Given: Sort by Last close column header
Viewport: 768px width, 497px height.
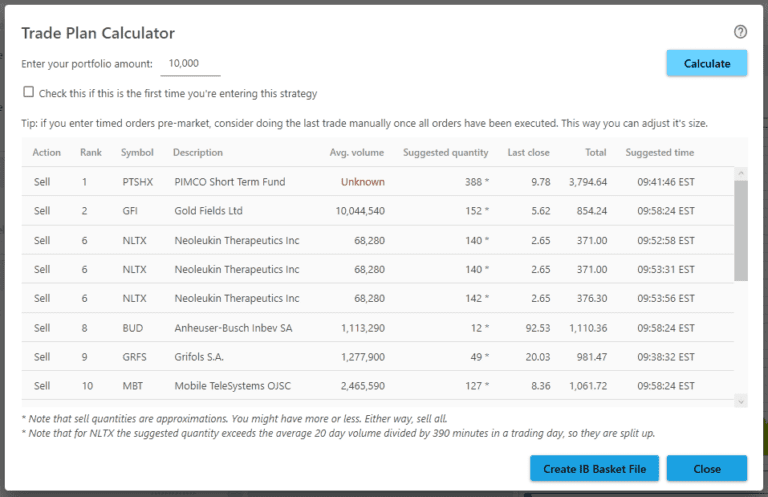Looking at the screenshot, I should (529, 153).
